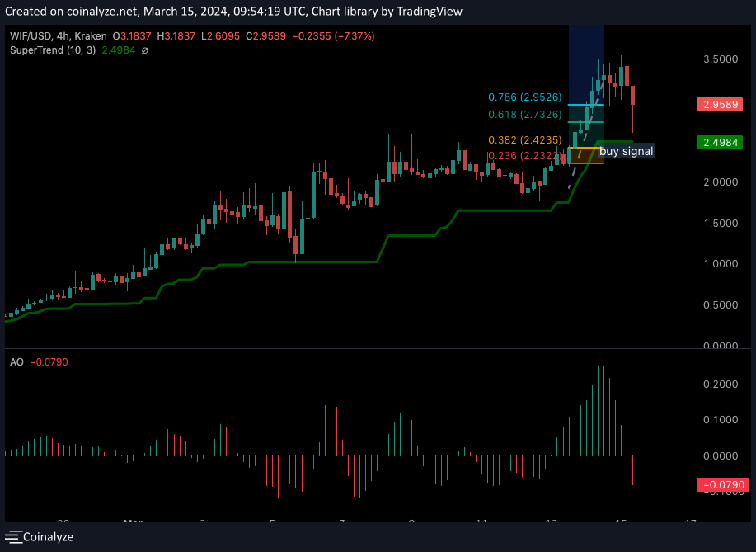Select the WIF/USD, 4h, Kraken legend title
756x552 pixels.
coord(59,36)
